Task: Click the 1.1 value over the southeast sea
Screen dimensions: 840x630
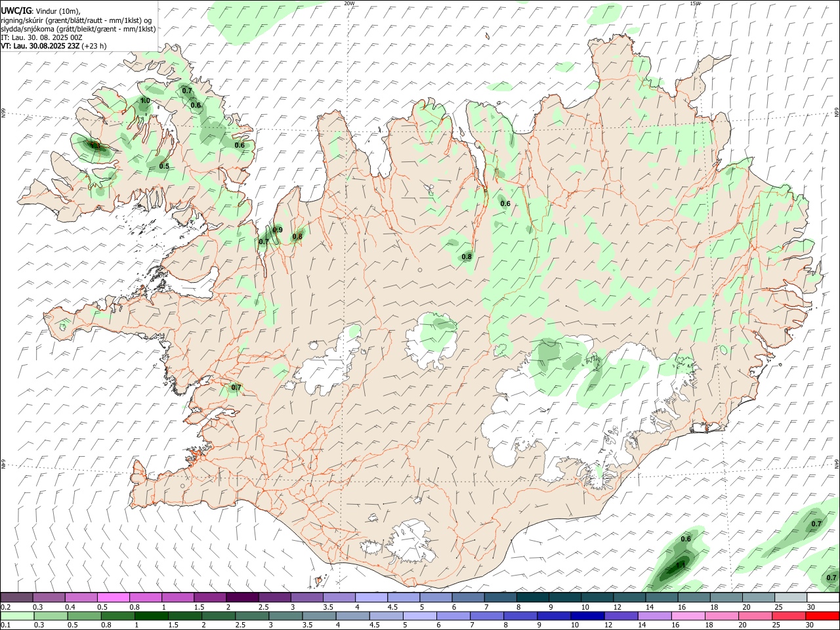Action: (x=680, y=565)
